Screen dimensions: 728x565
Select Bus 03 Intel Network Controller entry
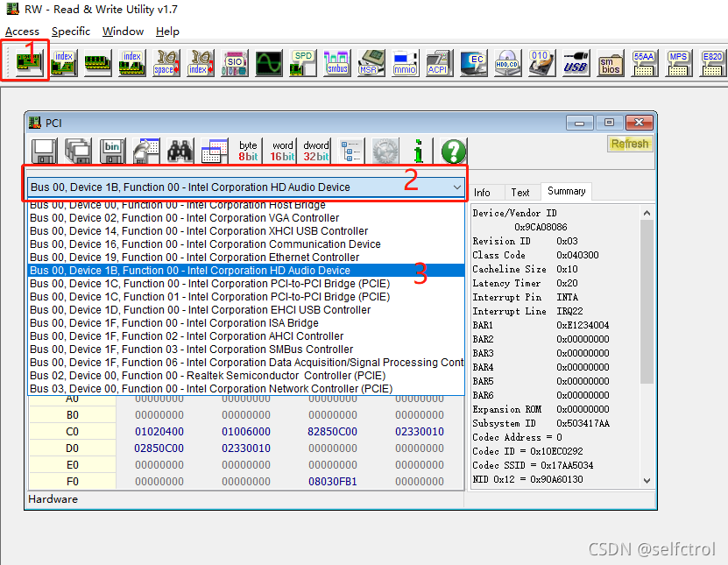click(246, 388)
